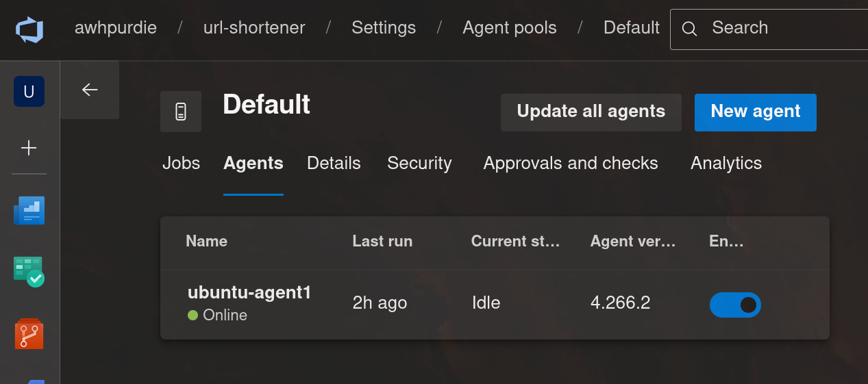This screenshot has width=868, height=384.
Task: Go to the Security tab
Action: coord(419,164)
